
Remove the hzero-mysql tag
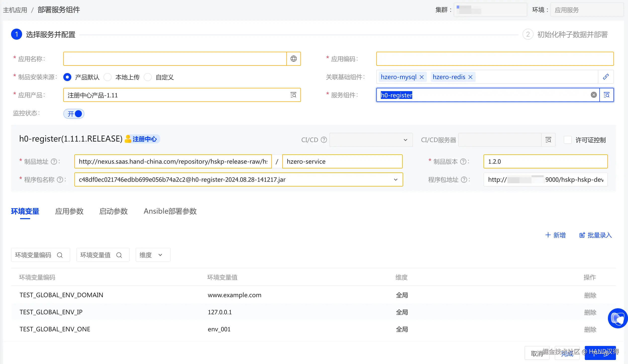(422, 77)
